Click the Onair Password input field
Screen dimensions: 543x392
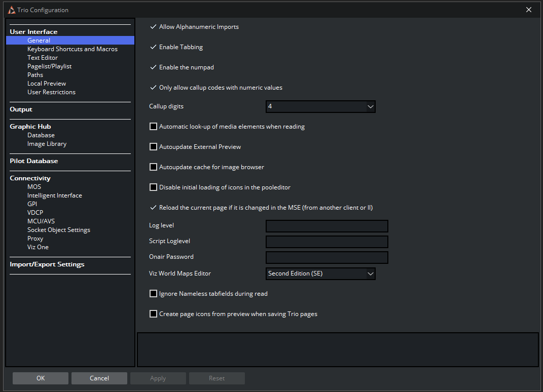tap(327, 257)
